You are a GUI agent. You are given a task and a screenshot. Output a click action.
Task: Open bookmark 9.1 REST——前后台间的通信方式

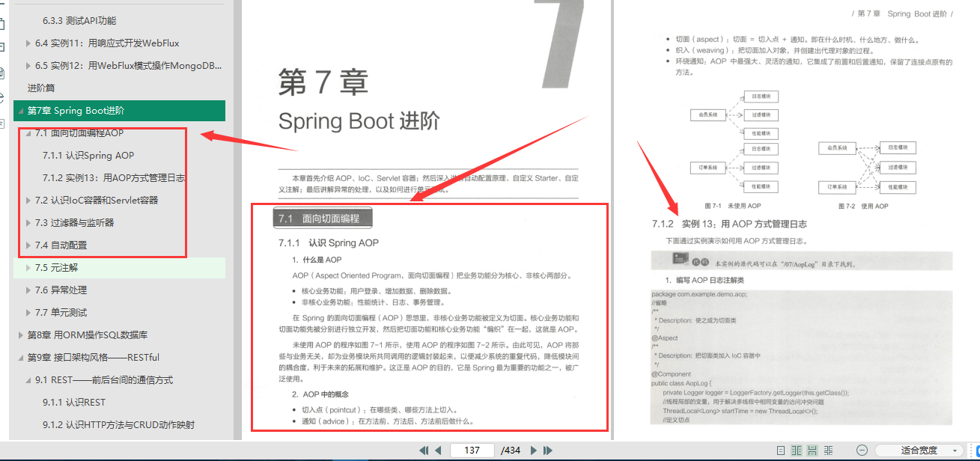click(x=103, y=380)
